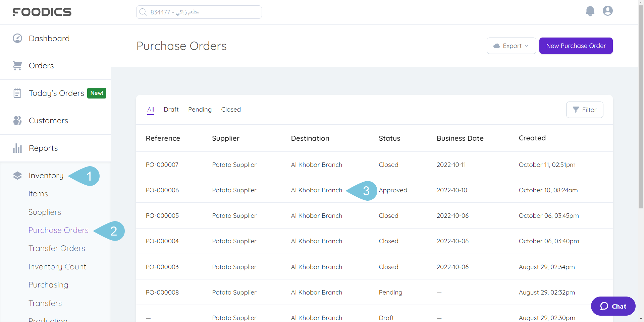Viewport: 644px width, 322px height.
Task: Go to Inventory Count section
Action: (x=57, y=266)
